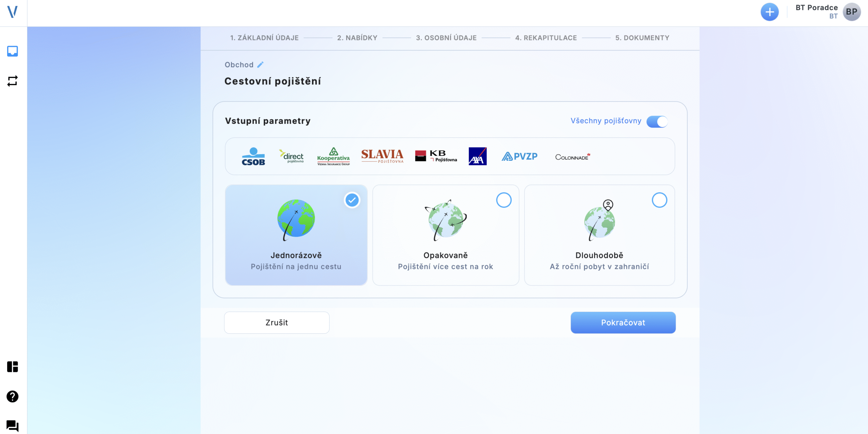Screen dimensions: 868x434
Task: Edit Obchod with the pencil icon
Action: 260,65
